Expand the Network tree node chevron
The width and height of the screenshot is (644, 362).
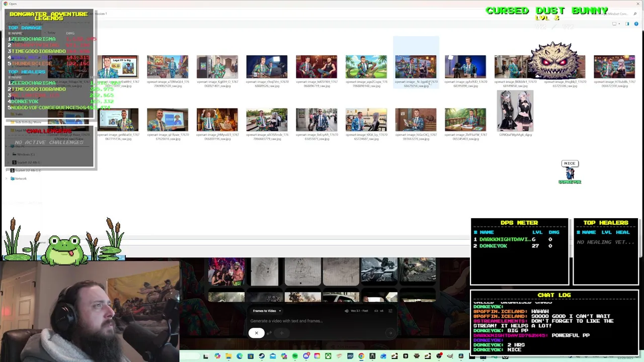click(7, 178)
